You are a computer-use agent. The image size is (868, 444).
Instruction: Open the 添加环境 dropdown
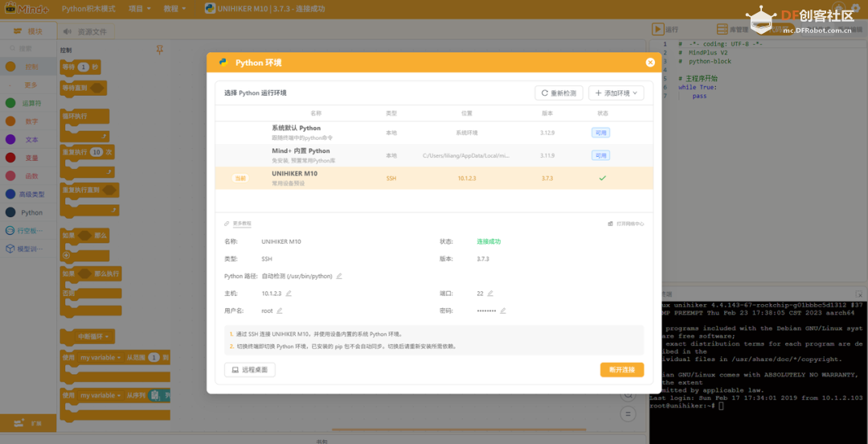(616, 93)
